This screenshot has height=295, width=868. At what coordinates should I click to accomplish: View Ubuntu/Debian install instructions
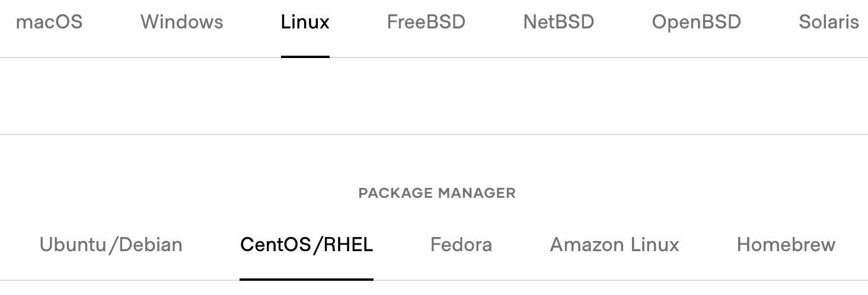111,245
